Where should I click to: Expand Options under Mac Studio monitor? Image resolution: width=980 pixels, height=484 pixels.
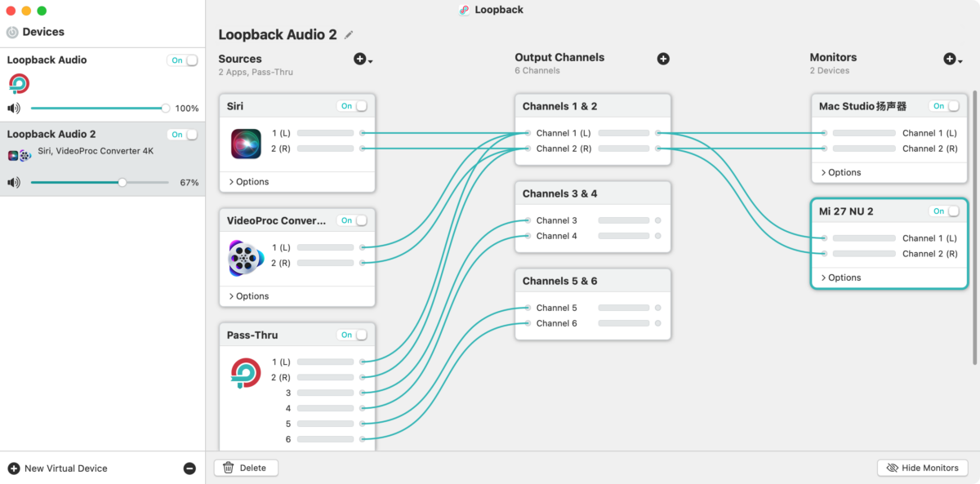(x=840, y=172)
